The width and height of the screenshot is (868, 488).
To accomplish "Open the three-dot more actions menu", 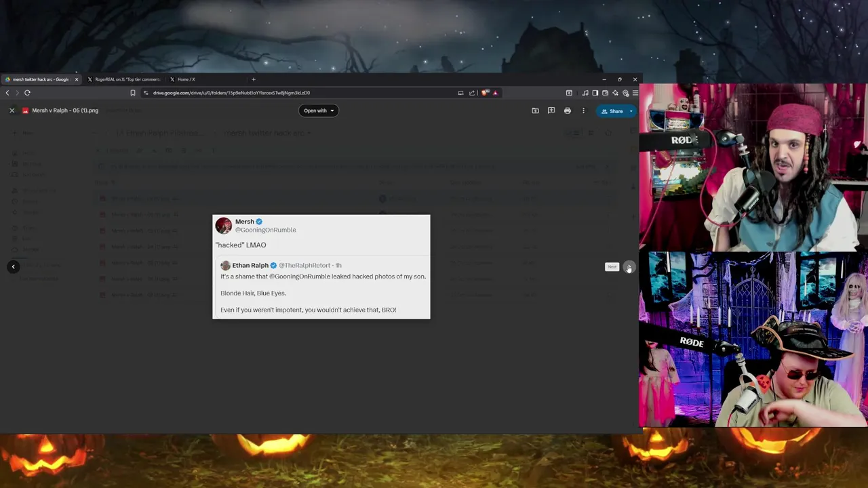I will tap(583, 110).
